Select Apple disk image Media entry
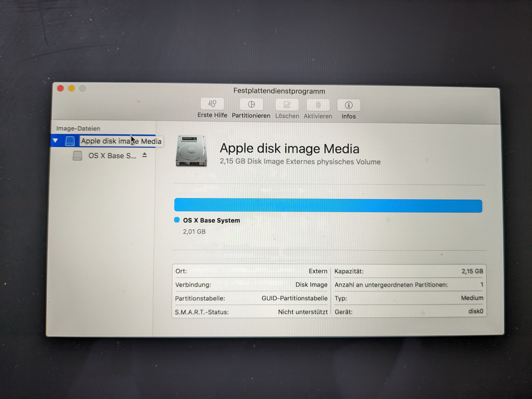Viewport: 532px width, 399px height. point(121,141)
